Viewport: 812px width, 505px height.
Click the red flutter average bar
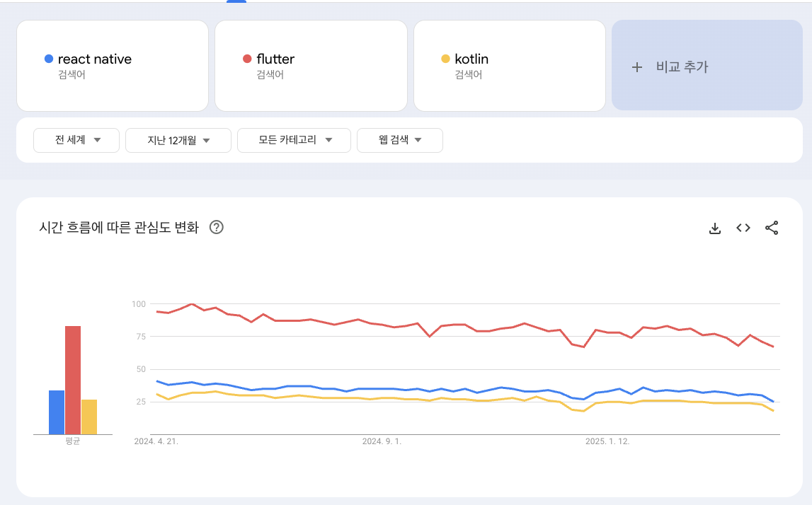point(73,380)
